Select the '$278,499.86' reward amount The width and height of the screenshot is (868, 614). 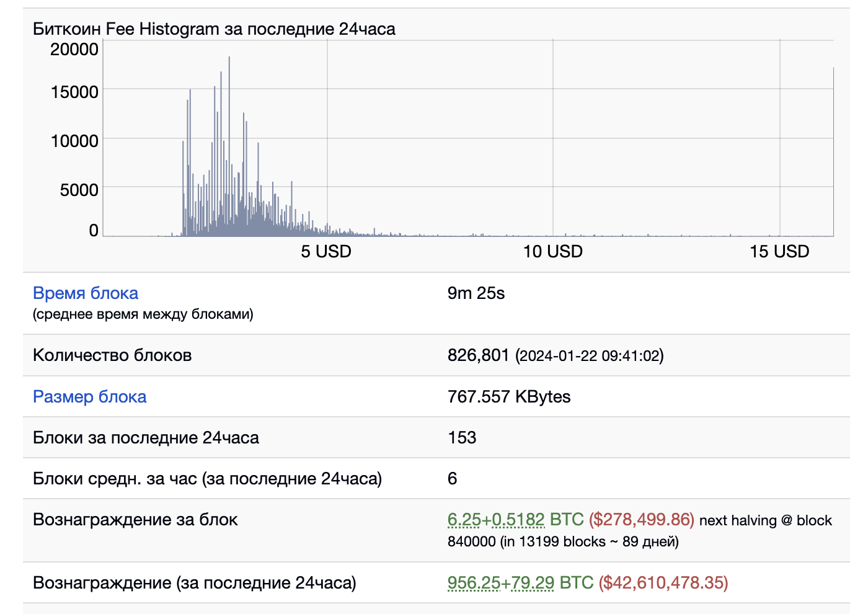click(x=642, y=520)
